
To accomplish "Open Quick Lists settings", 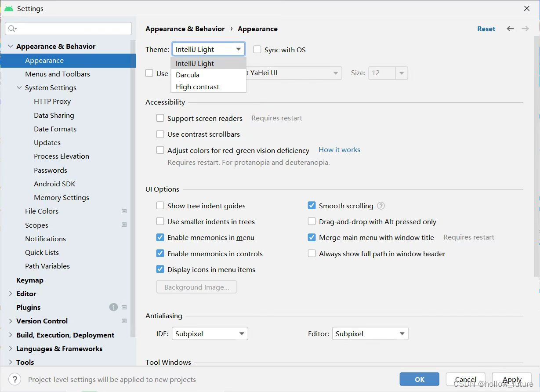I will coord(42,252).
